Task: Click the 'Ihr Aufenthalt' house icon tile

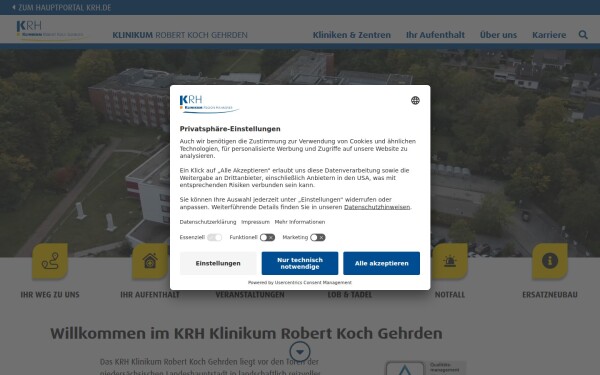Action: click(x=150, y=261)
